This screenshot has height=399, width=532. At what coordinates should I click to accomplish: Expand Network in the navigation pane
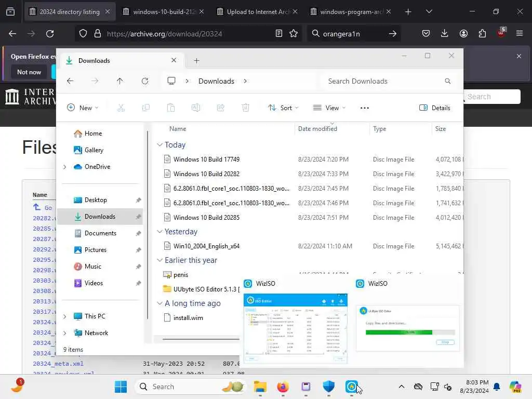point(64,333)
